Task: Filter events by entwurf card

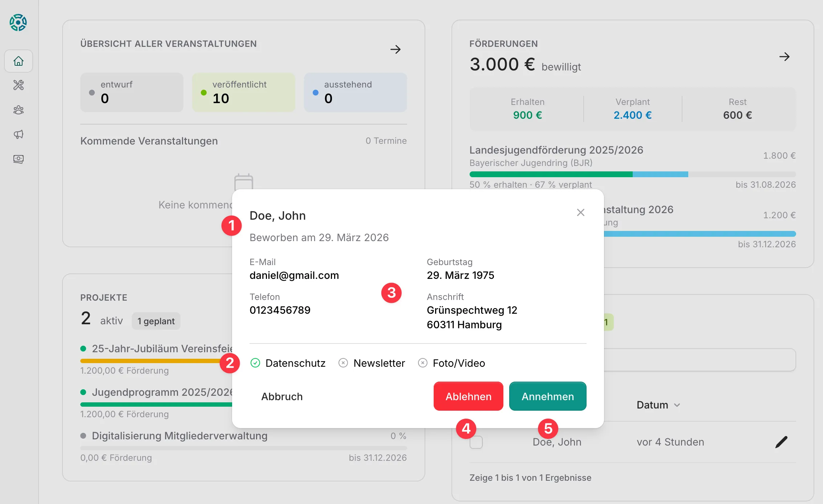Action: pos(132,92)
